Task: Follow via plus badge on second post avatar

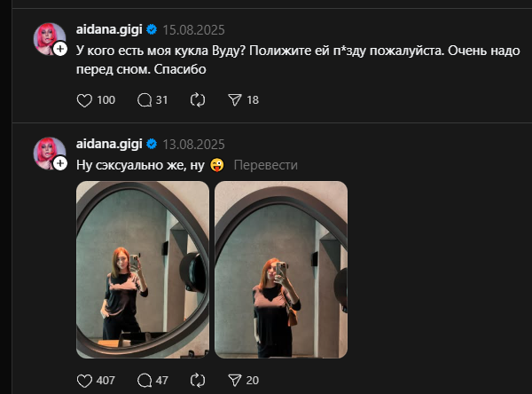Action: pos(60,163)
